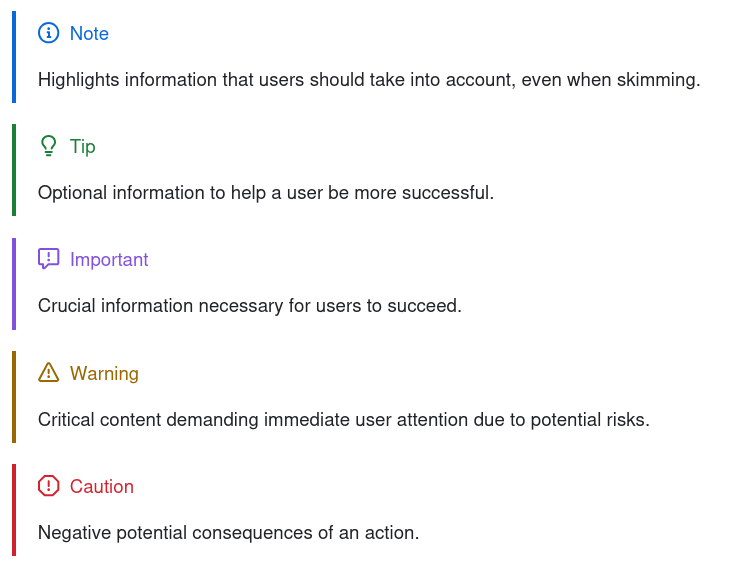Screen dimensions: 734x573
Task: Click the Warning triangle icon
Action: (49, 373)
